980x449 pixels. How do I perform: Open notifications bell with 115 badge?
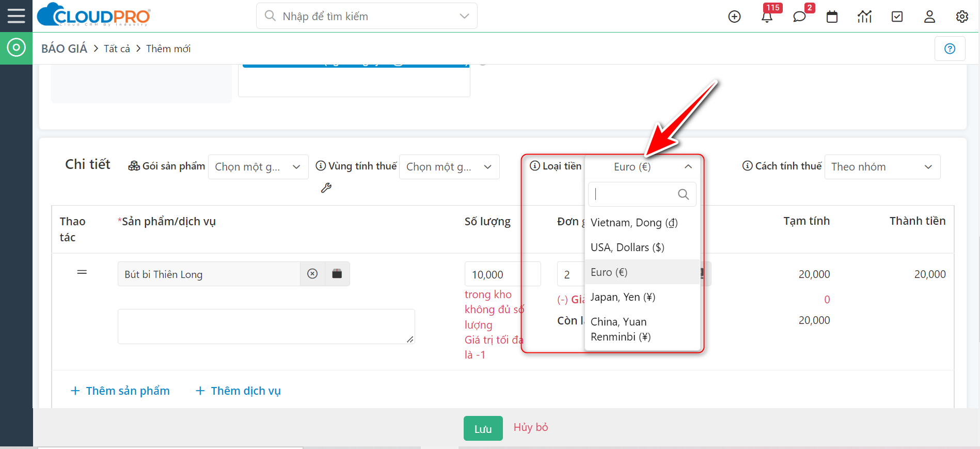pos(767,17)
